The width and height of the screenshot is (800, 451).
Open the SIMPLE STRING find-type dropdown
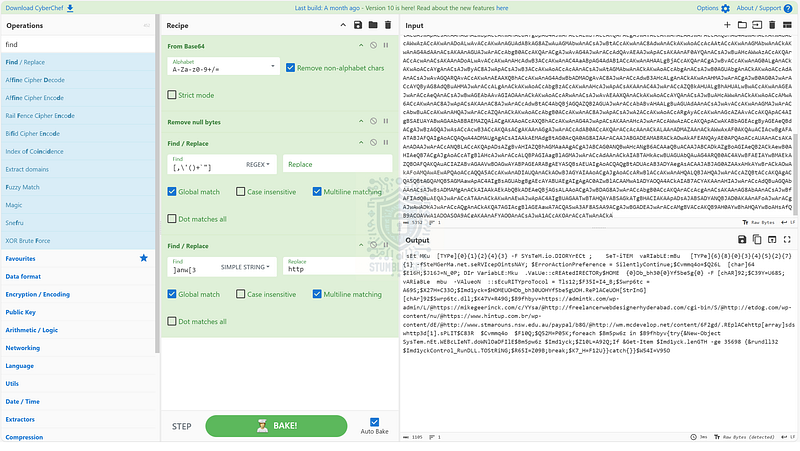pos(245,267)
